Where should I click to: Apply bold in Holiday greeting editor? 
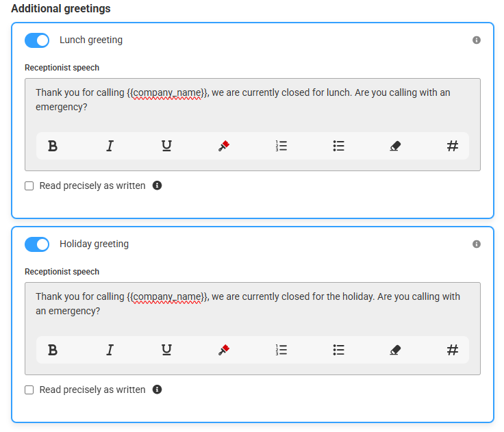[53, 350]
